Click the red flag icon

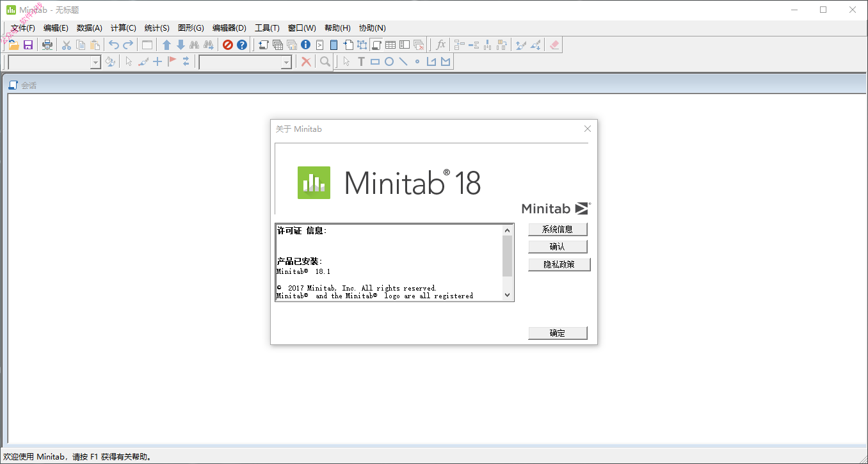[172, 61]
